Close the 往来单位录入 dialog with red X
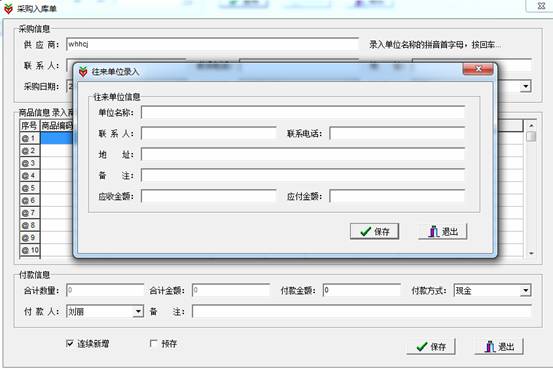 [x=478, y=69]
